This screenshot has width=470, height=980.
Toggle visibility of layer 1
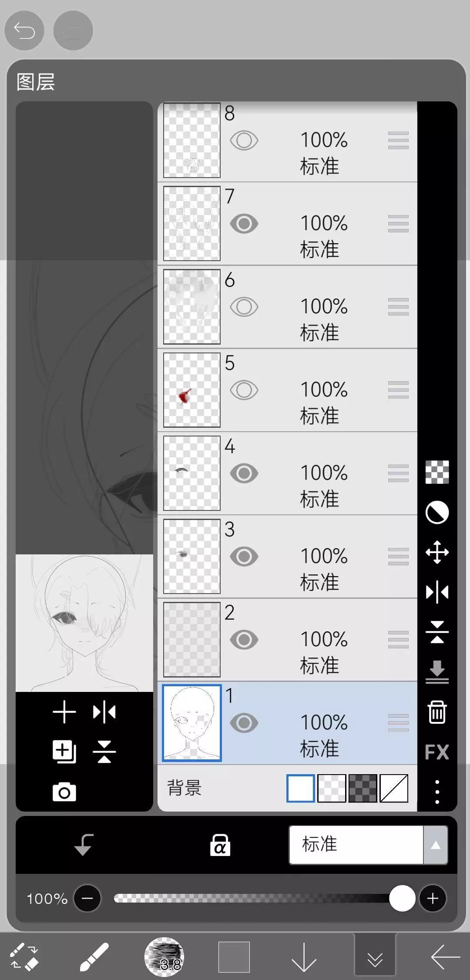pos(244,723)
